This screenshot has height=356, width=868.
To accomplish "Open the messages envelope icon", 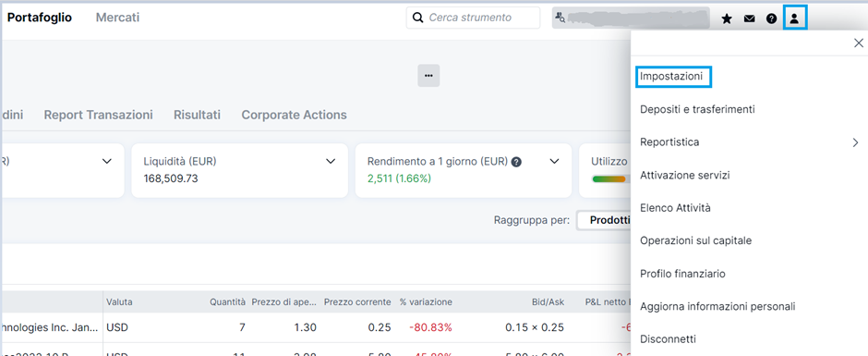I will [x=749, y=18].
